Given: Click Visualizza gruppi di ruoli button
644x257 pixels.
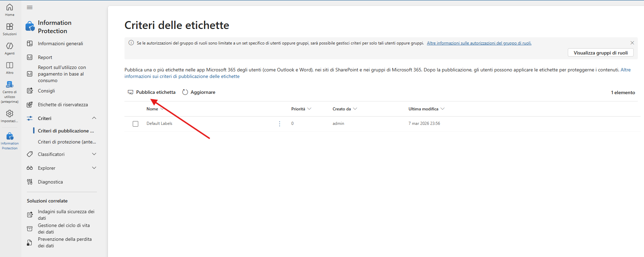Looking at the screenshot, I should point(601,53).
